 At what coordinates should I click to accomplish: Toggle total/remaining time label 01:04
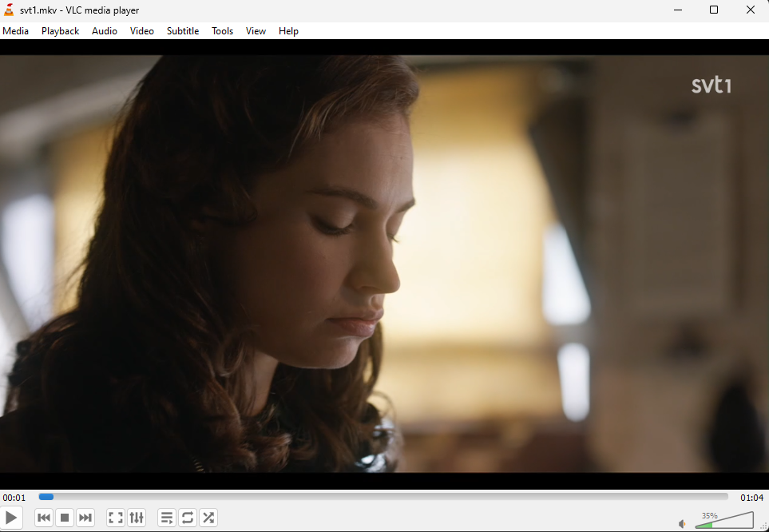click(x=752, y=498)
